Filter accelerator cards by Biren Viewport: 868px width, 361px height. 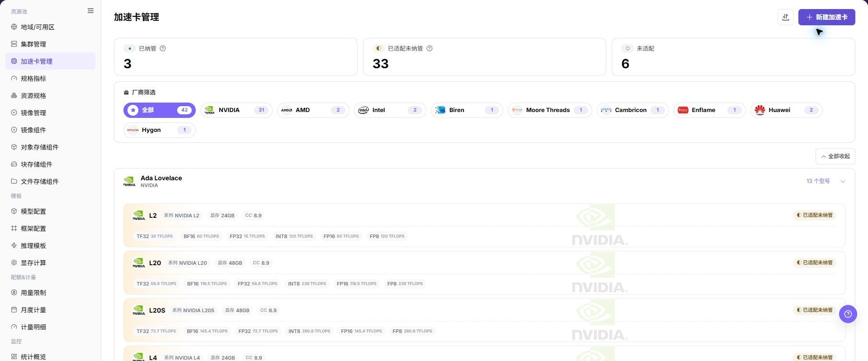(467, 110)
